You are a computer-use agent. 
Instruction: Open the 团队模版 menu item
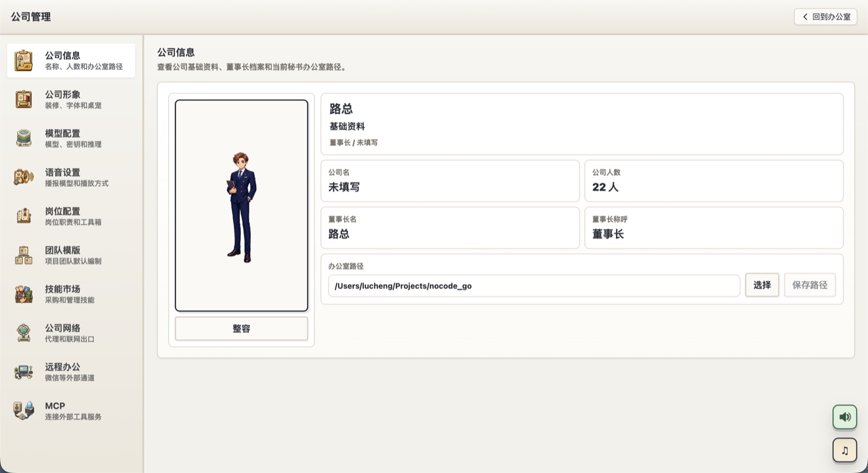[x=71, y=255]
